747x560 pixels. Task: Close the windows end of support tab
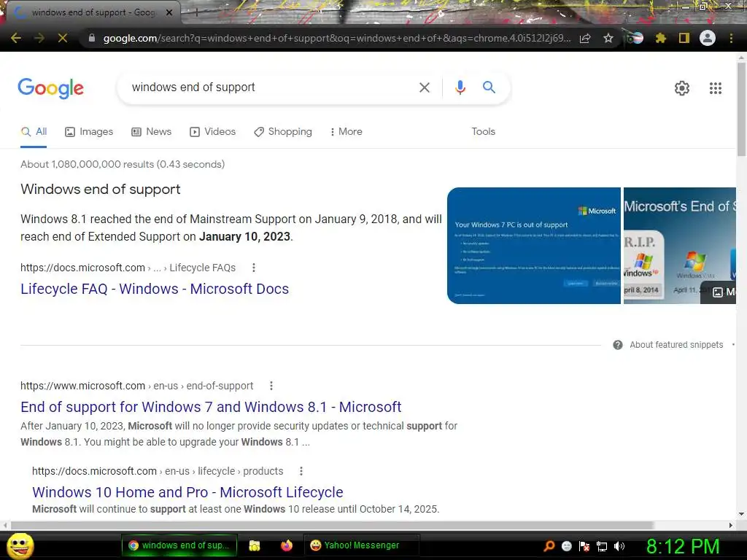[x=169, y=12]
